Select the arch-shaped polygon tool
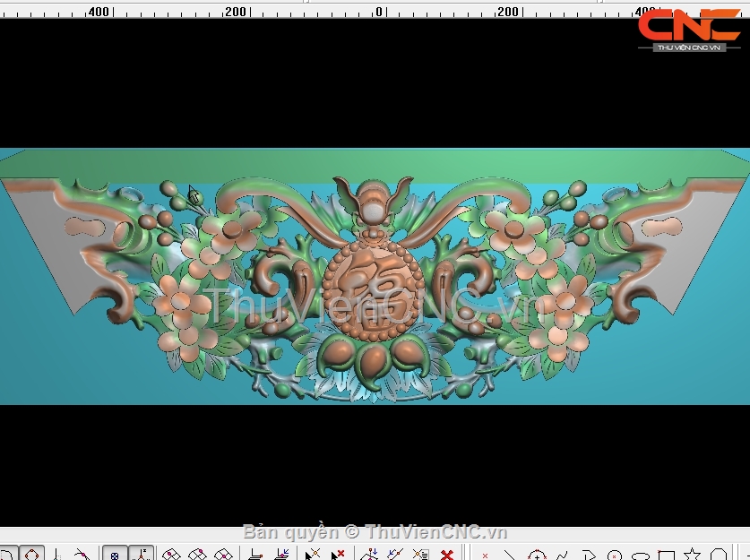Screen dimensions: 750x560 coord(719,555)
